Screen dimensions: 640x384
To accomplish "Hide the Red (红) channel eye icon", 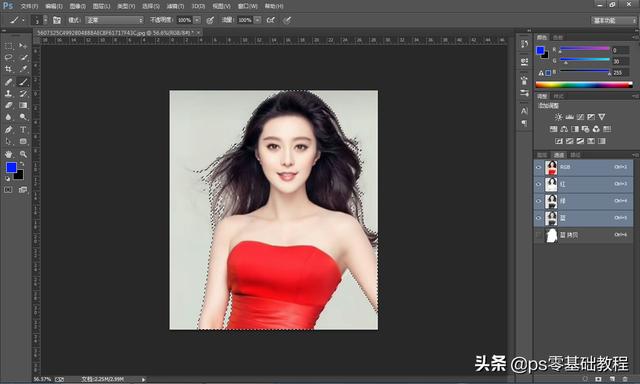I will click(538, 184).
